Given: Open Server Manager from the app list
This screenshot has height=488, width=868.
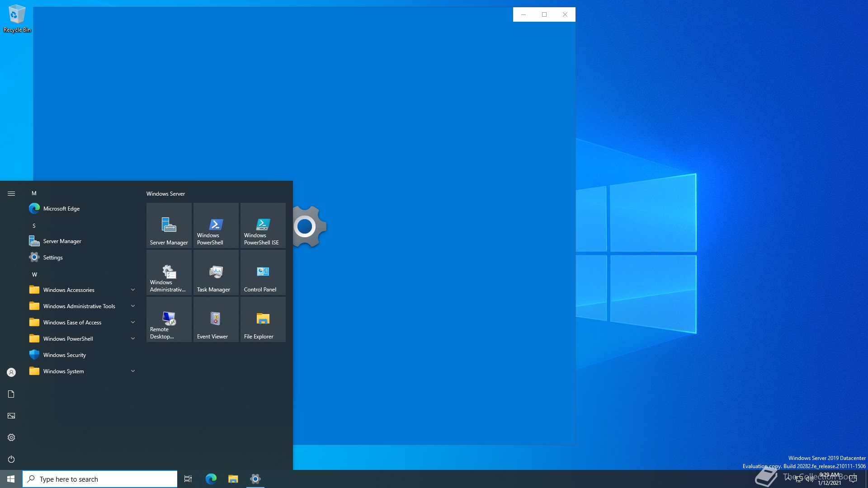Looking at the screenshot, I should tap(83, 241).
